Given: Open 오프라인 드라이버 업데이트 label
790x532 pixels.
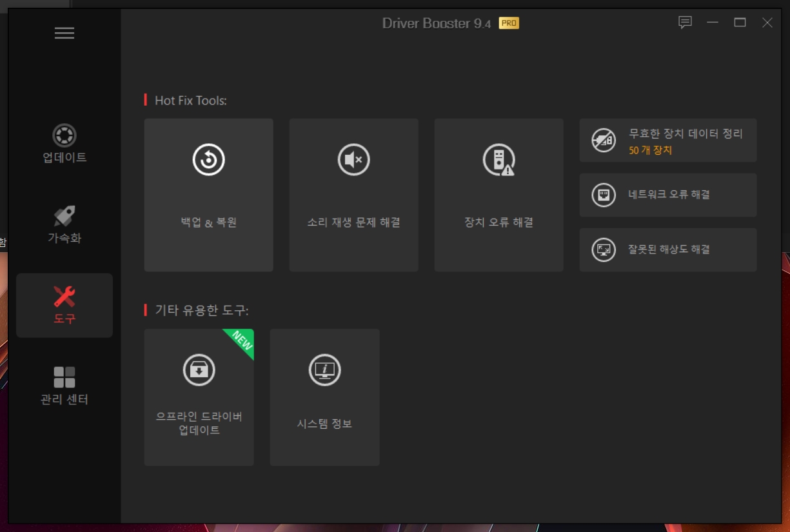Looking at the screenshot, I should [199, 423].
